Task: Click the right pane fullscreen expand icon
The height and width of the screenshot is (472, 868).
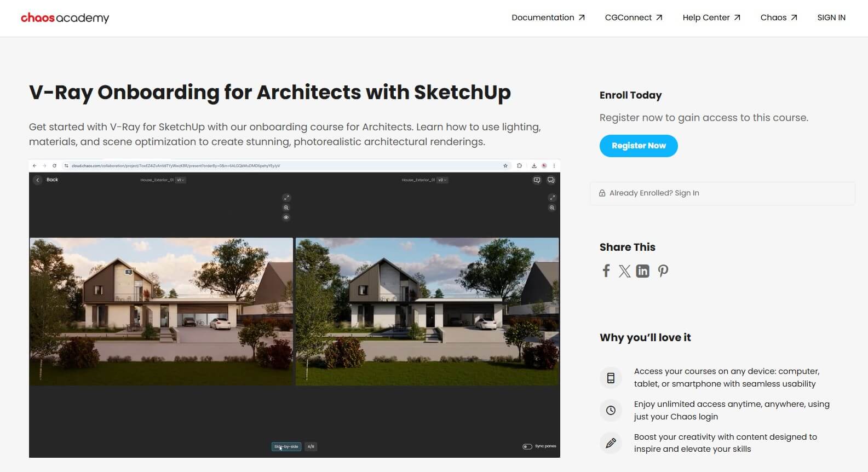Action: click(x=552, y=198)
